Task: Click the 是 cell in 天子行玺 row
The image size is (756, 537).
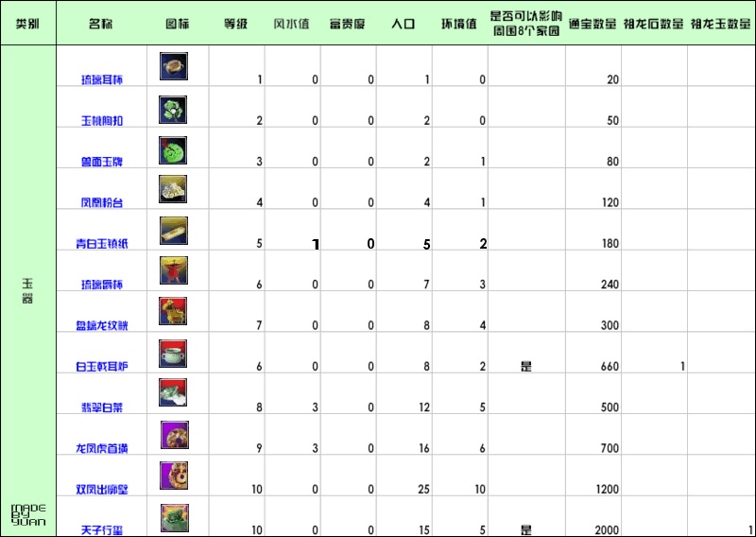Action: 526,530
